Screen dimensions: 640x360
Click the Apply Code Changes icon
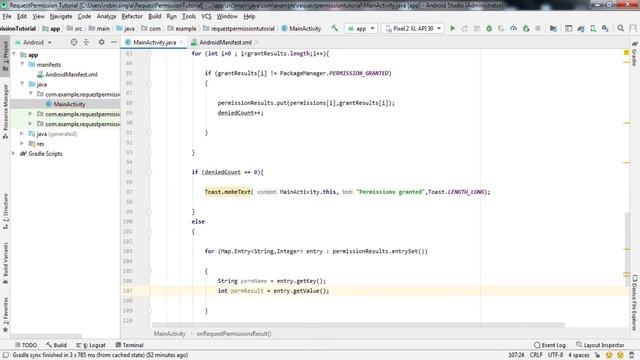[477, 28]
